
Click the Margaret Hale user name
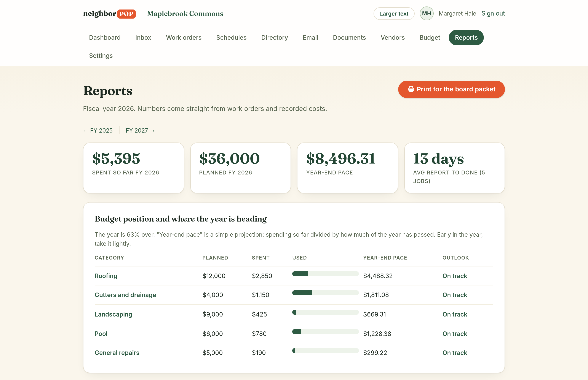click(x=457, y=14)
